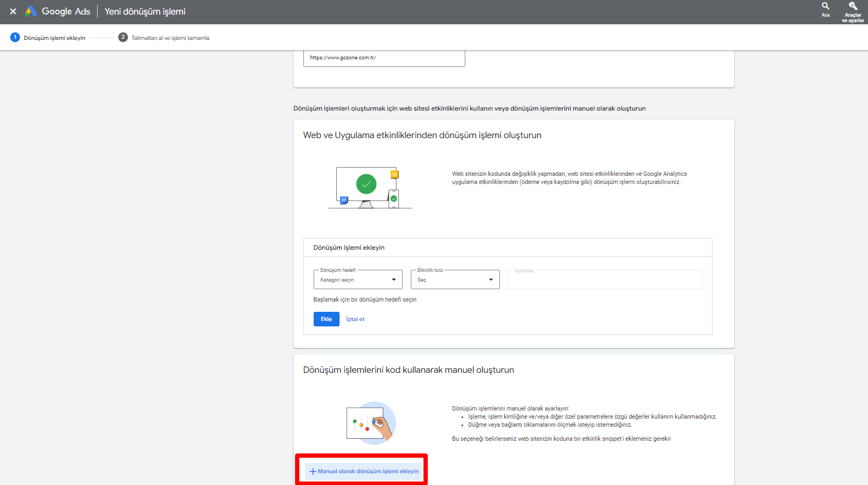Screen dimensions: 868x485
Task: Click the hand adjusting sliders illustration
Action: [x=371, y=423]
